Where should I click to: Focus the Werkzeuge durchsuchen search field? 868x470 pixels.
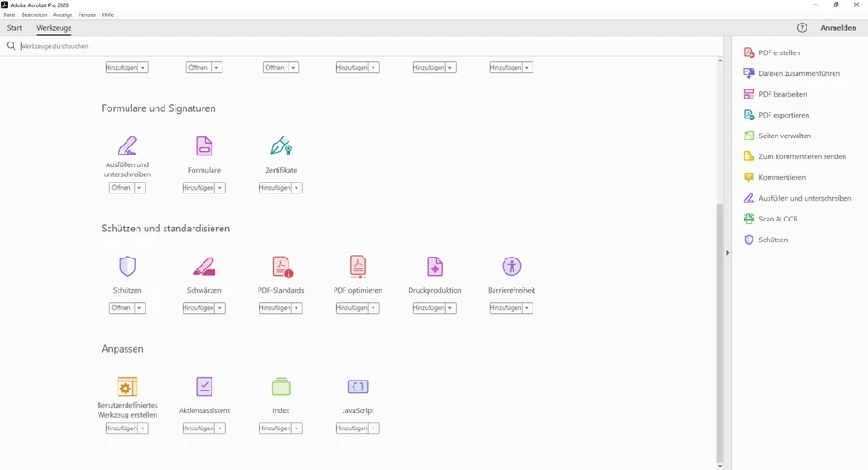(x=365, y=46)
